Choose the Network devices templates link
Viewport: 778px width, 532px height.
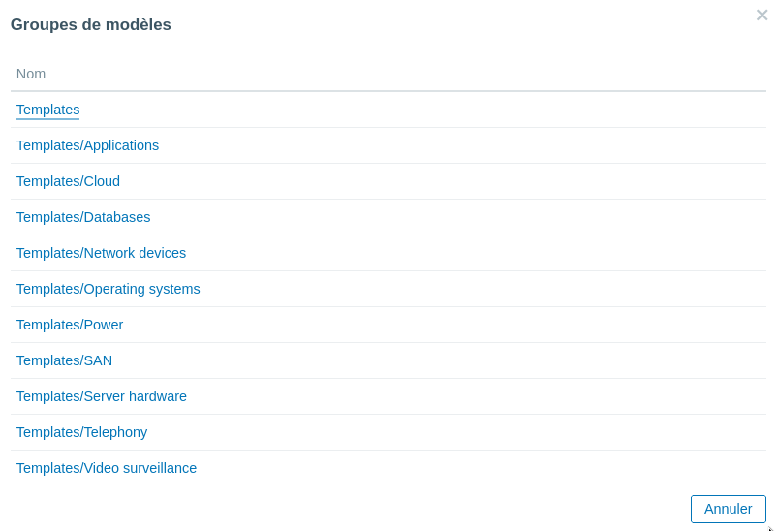(101, 253)
